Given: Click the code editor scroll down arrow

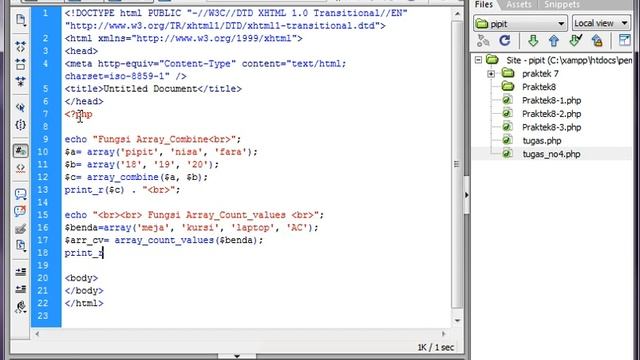Looking at the screenshot, I should click(x=457, y=320).
